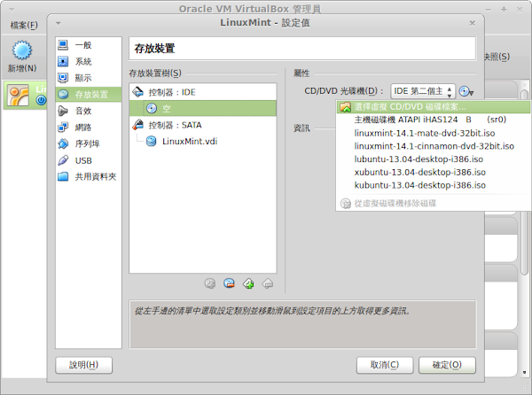Open 檔案(F) menu in VirtualBox manager
This screenshot has width=532, height=395.
(x=24, y=26)
